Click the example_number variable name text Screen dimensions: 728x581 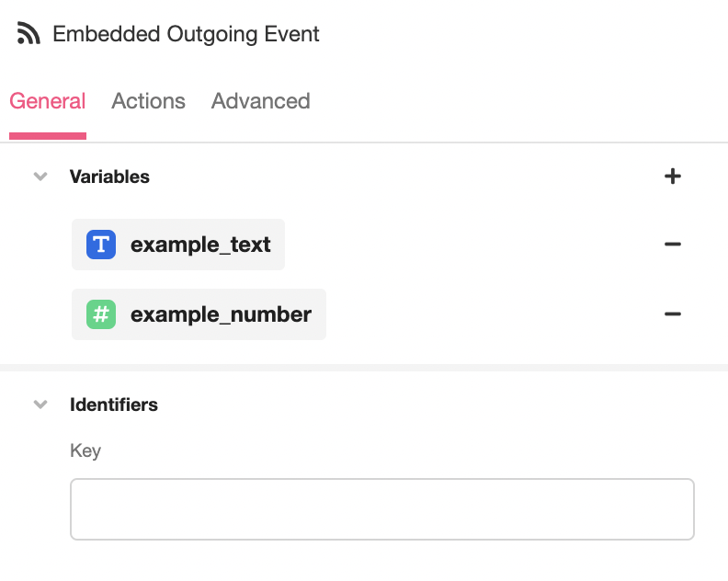click(221, 315)
